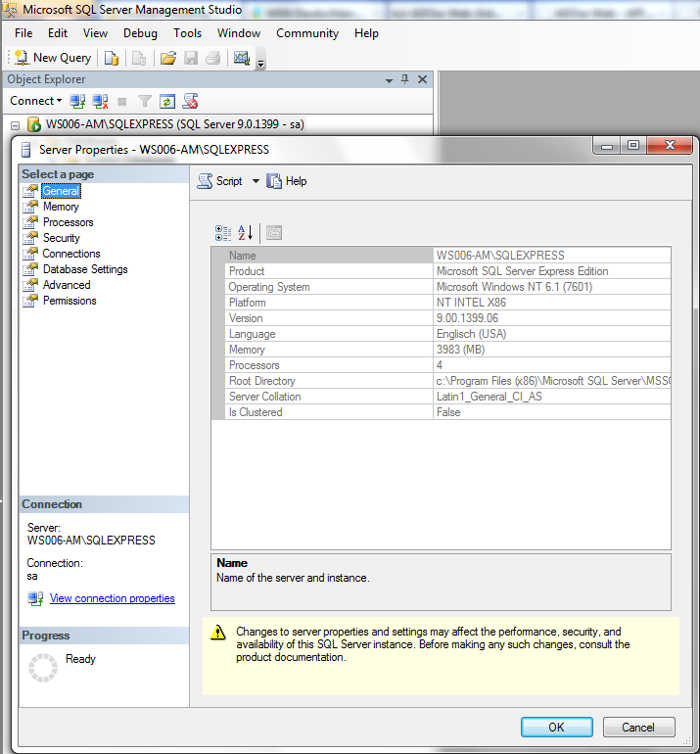Open the Script dropdown arrow

[256, 181]
